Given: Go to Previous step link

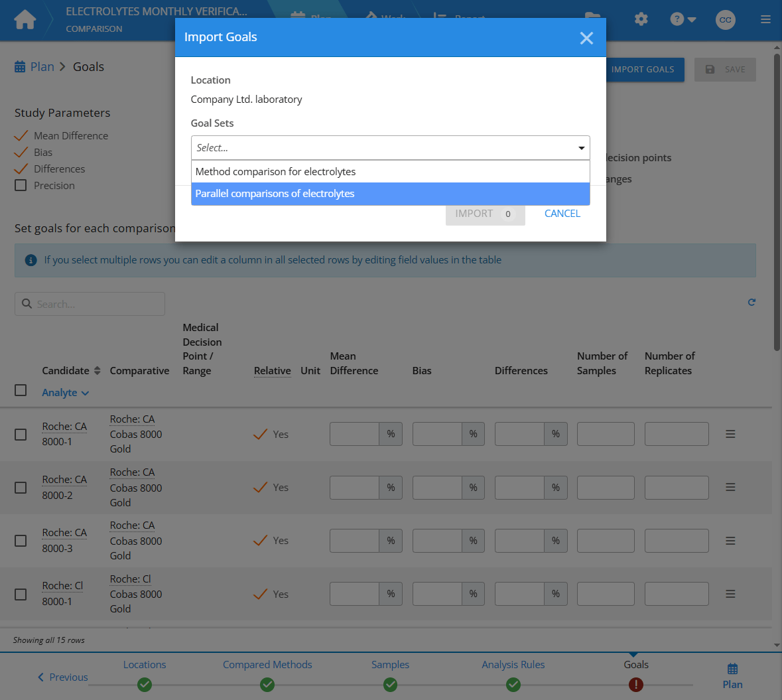Looking at the screenshot, I should pyautogui.click(x=63, y=677).
